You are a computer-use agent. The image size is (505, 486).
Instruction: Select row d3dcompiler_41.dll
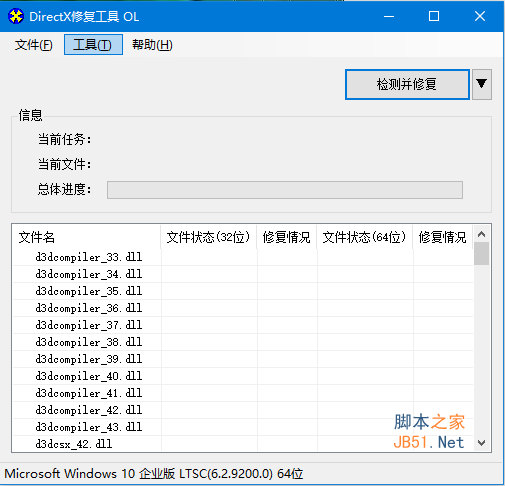[243, 393]
